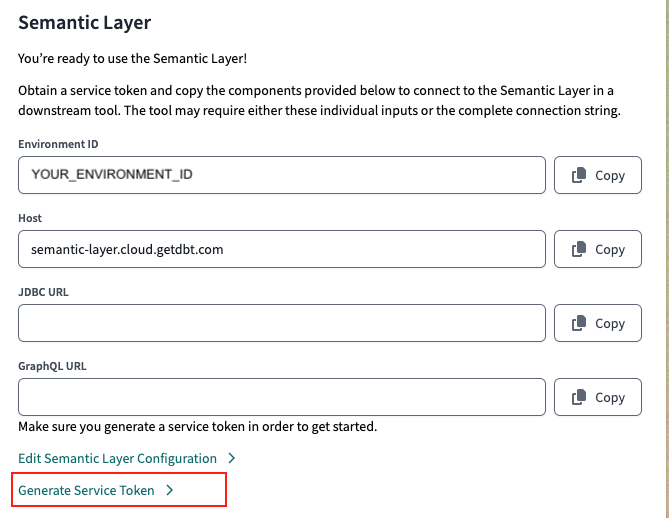Click inside the empty GraphQL URL field
This screenshot has width=669, height=518.
click(x=281, y=397)
